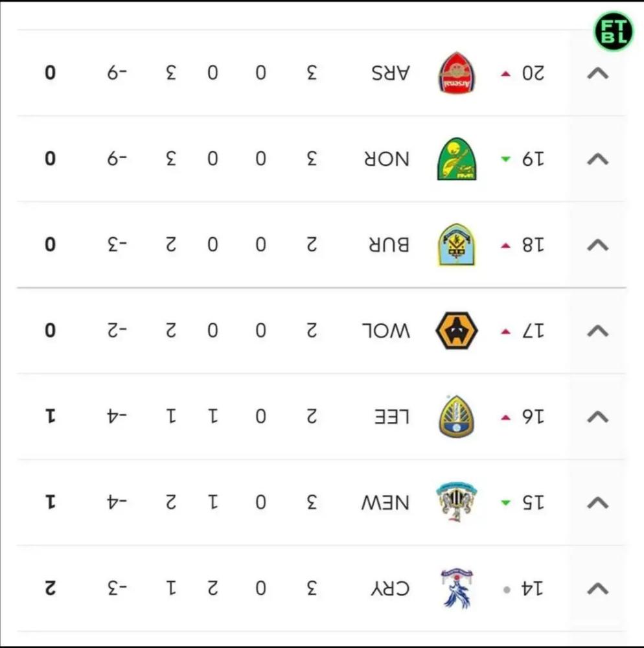Expand the NOR row chevron
Image resolution: width=644 pixels, height=648 pixels.
click(x=598, y=159)
